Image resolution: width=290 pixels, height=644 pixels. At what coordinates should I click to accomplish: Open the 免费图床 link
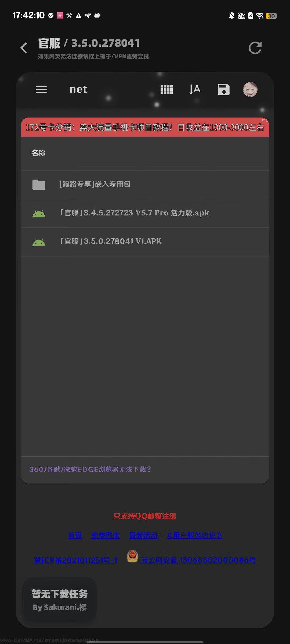point(105,535)
